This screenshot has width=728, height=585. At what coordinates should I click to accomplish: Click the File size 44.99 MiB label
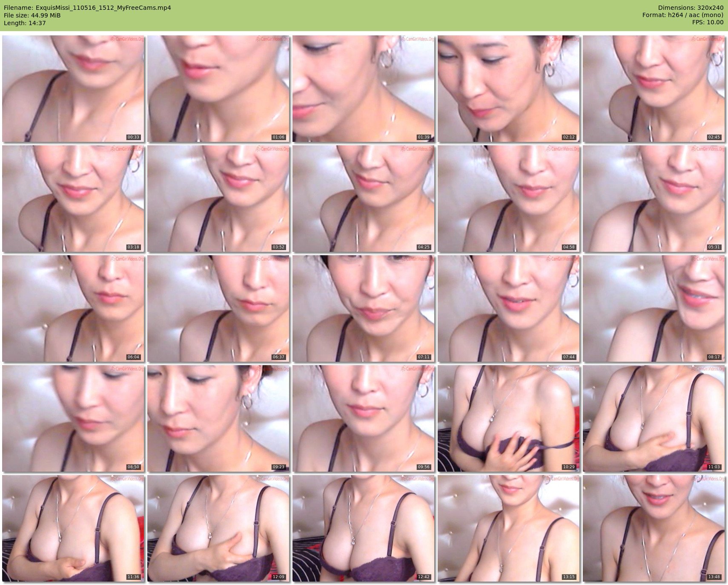pyautogui.click(x=32, y=15)
